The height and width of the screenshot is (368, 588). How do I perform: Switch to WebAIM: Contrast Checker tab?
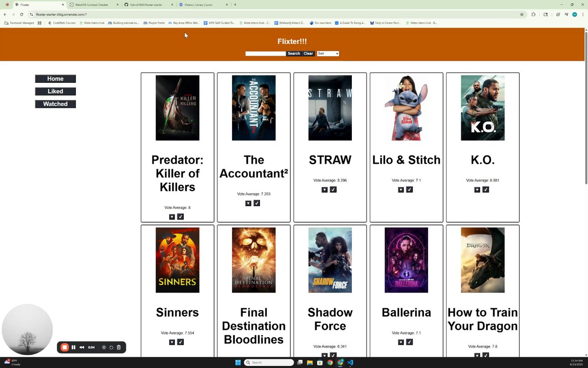pos(94,5)
